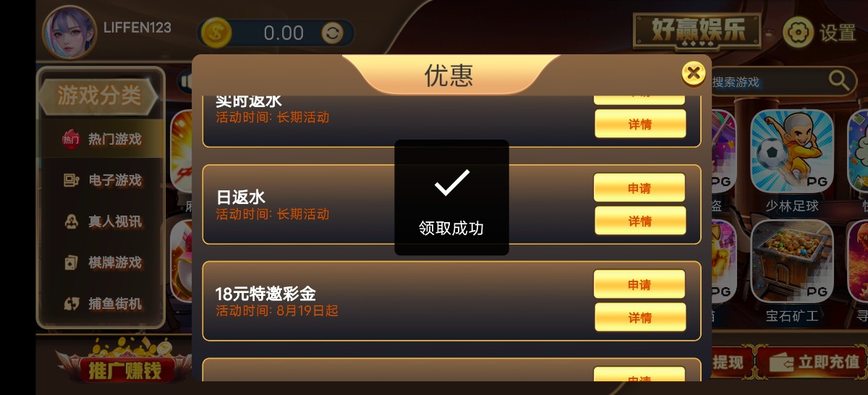Screen dimensions: 868x395
Task: Click the balance refresh icon
Action: point(333,33)
